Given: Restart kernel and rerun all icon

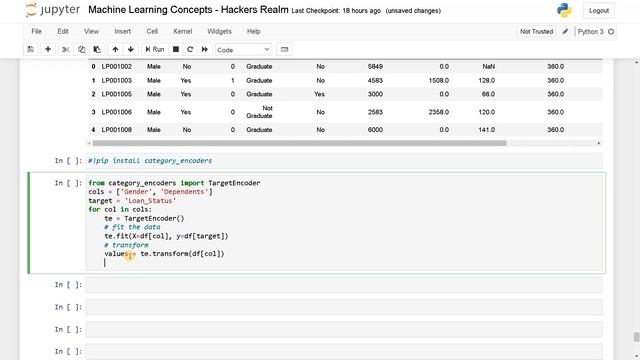Looking at the screenshot, I should (205, 49).
